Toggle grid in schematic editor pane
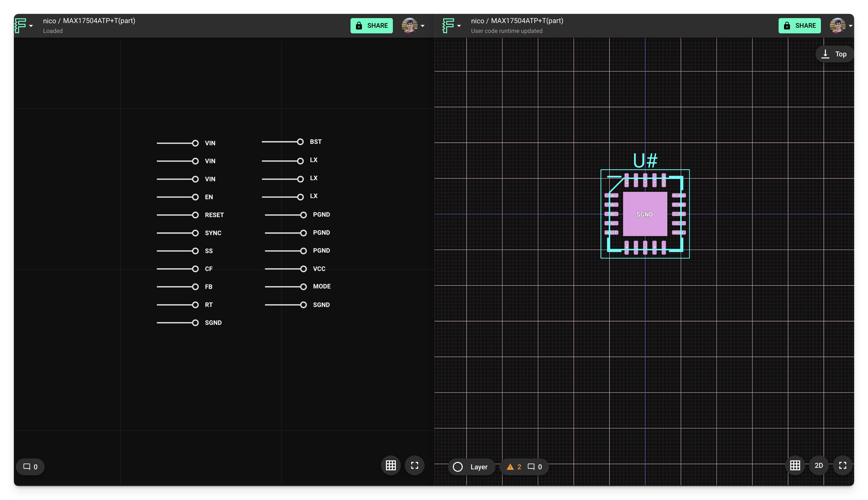 (x=391, y=466)
